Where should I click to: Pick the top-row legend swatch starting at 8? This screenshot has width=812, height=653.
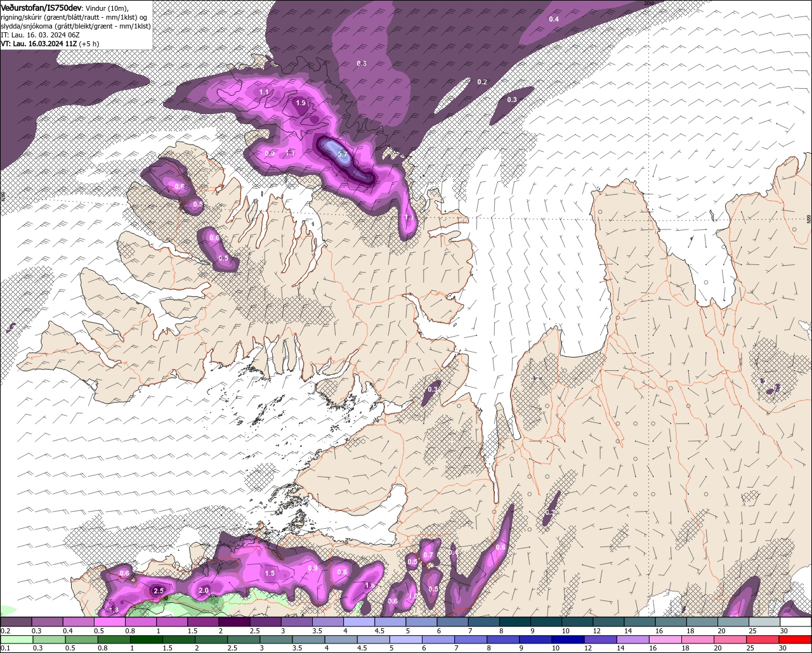(x=515, y=622)
